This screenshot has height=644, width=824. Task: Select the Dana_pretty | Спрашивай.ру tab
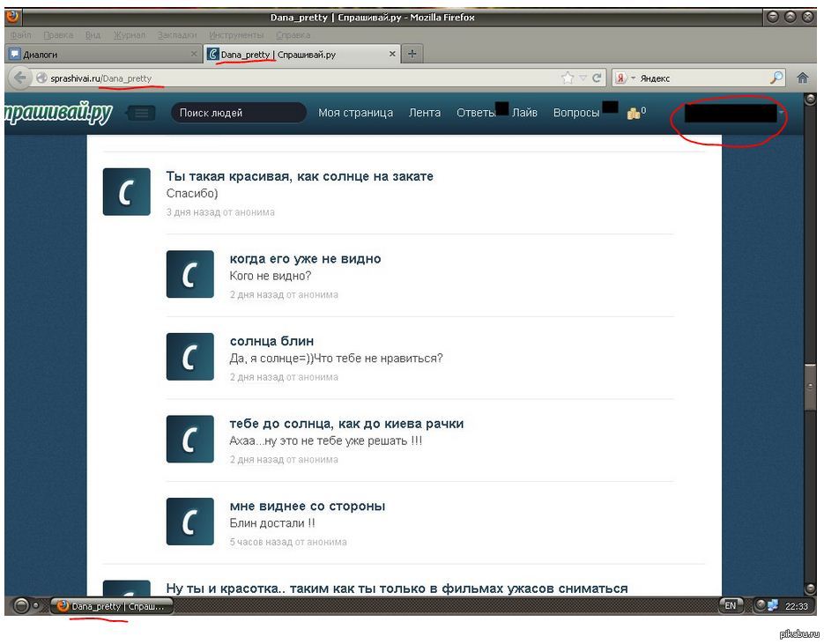302,54
